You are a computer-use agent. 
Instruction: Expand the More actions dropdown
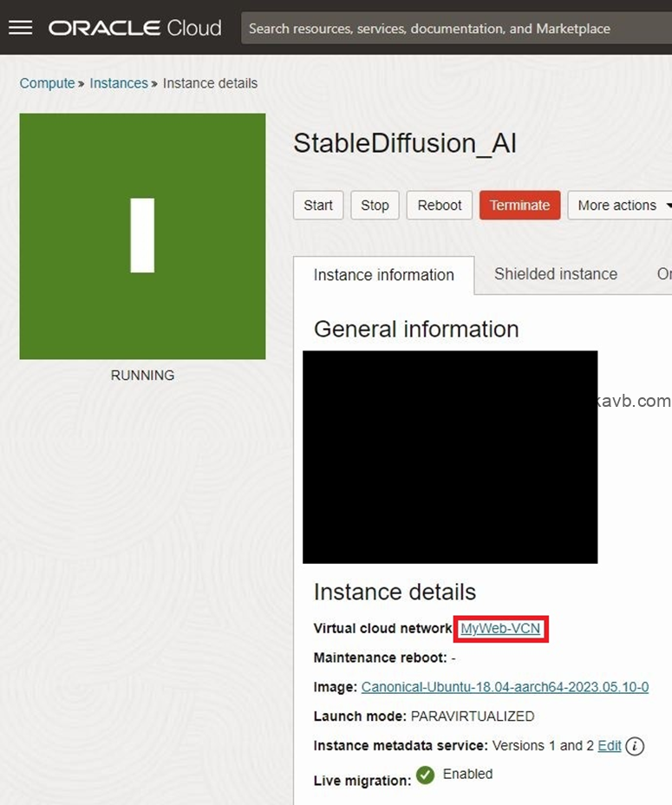(620, 206)
